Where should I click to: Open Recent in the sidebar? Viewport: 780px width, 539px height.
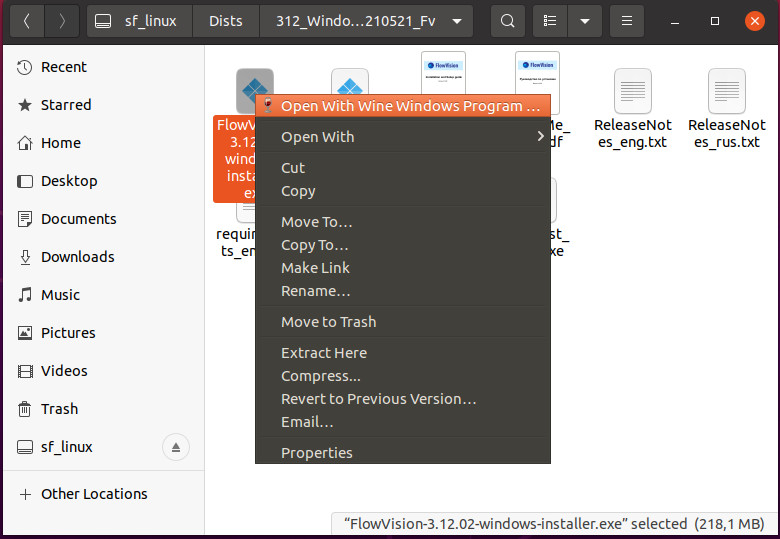(103, 67)
